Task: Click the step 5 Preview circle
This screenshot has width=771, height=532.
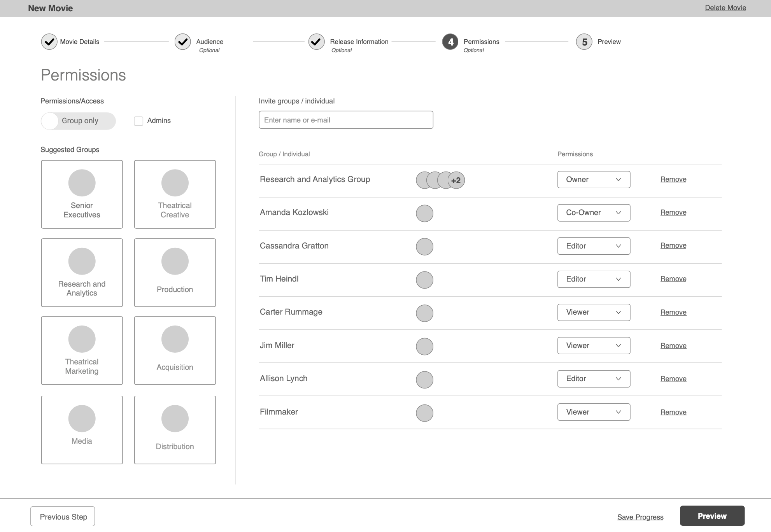Action: (584, 42)
